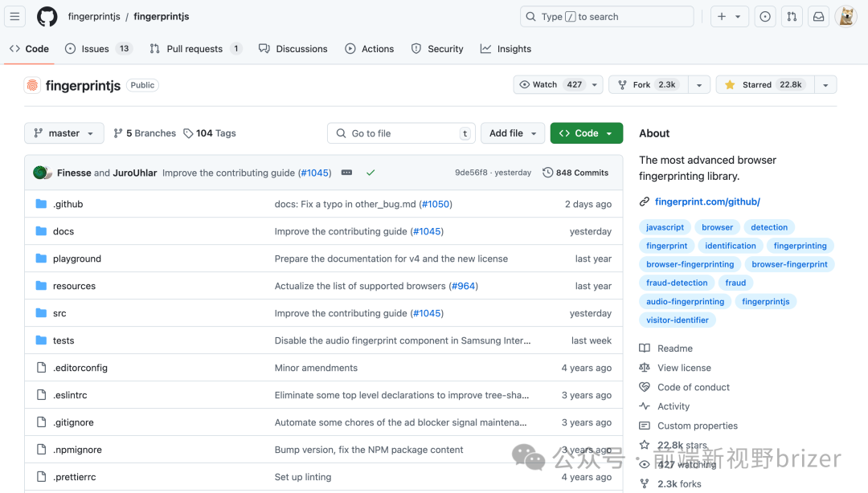Toggle the Starred button for repository
Image resolution: width=868 pixels, height=493 pixels.
[x=764, y=85]
